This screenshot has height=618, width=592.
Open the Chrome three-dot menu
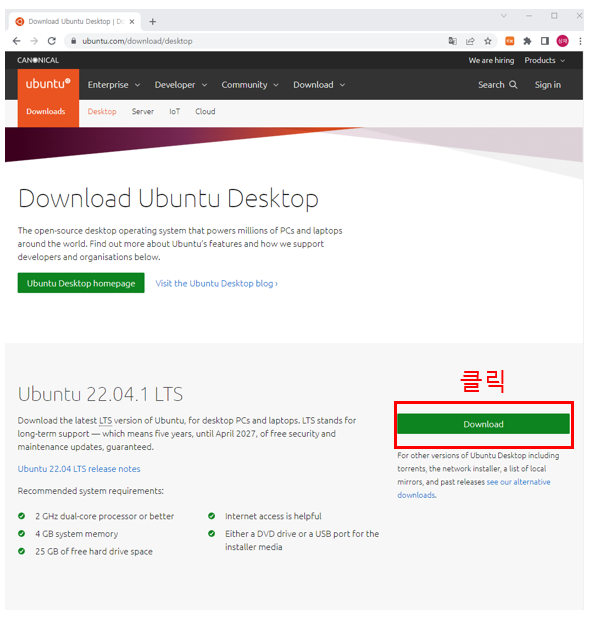pos(580,41)
